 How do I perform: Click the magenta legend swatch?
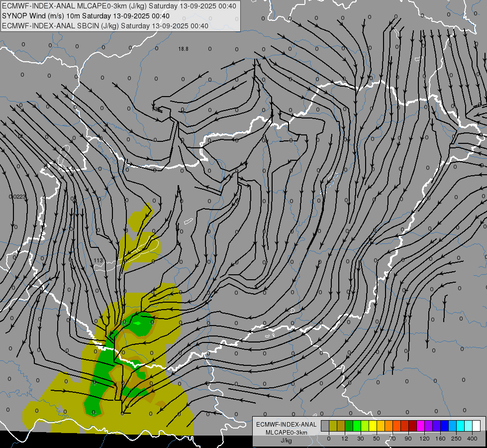421,426
